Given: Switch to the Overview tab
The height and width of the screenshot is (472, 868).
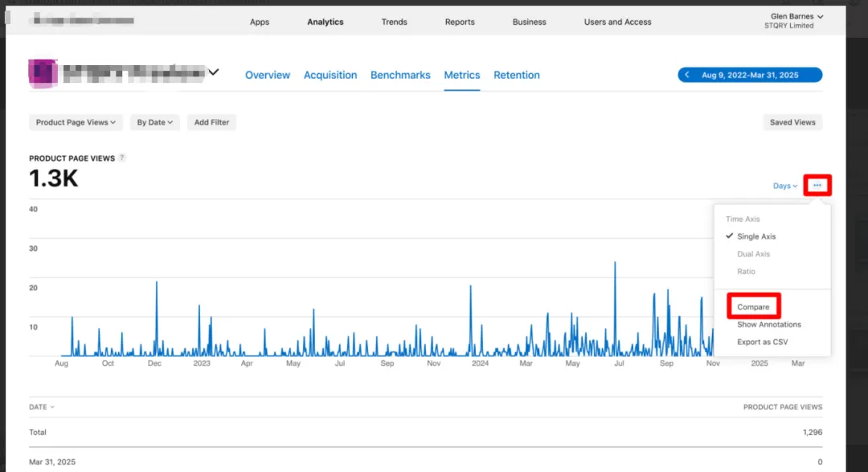Looking at the screenshot, I should [268, 76].
